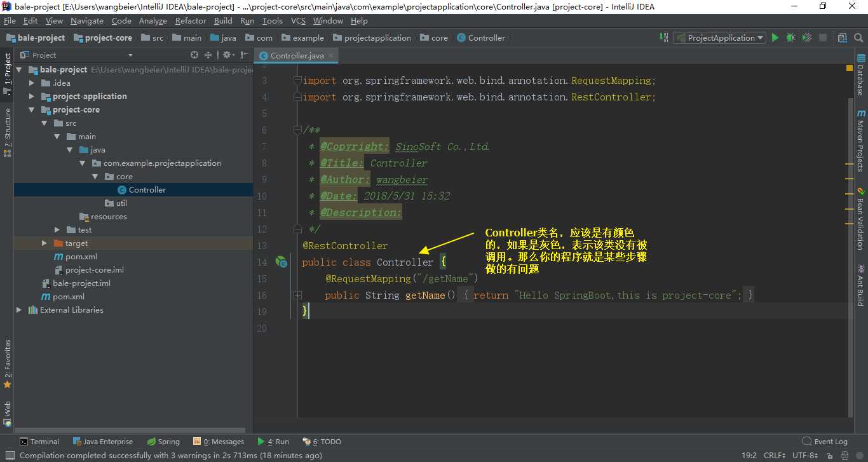Change CRLF line separator in status bar
This screenshot has width=868, height=462.
pyautogui.click(x=775, y=455)
